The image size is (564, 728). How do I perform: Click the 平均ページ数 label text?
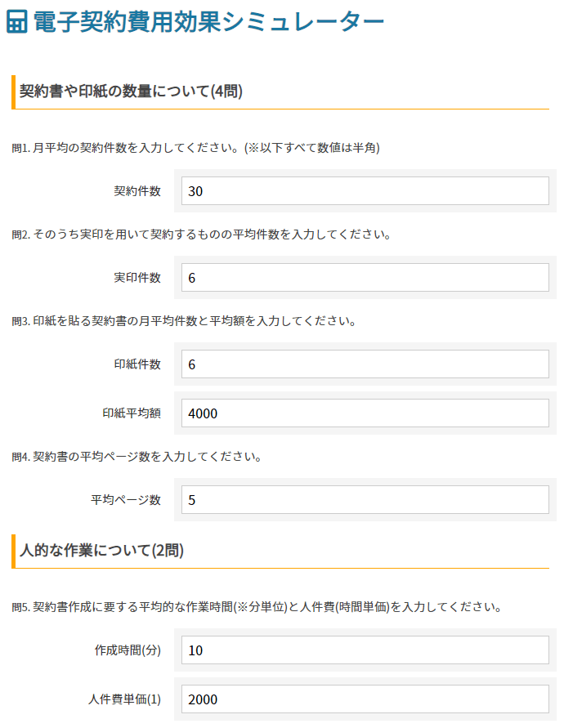tap(126, 500)
